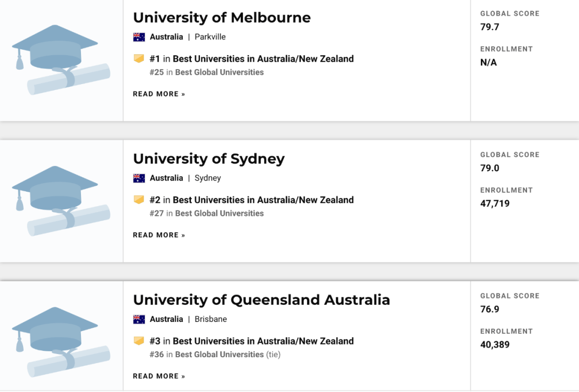Open University of Queensland Australia title link
The height and width of the screenshot is (392, 579).
point(261,300)
